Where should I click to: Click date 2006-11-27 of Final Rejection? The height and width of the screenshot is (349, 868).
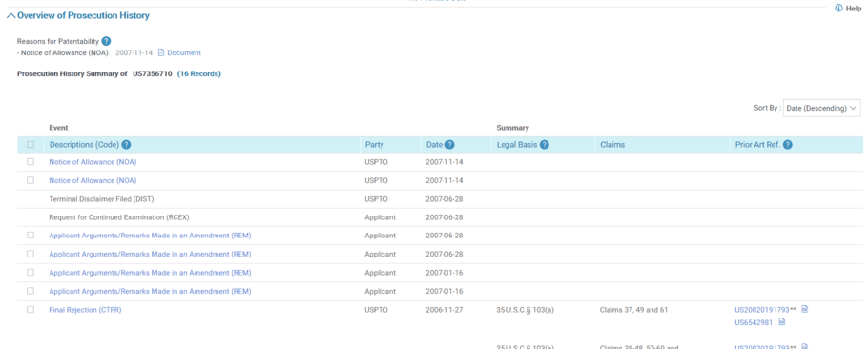(x=444, y=310)
